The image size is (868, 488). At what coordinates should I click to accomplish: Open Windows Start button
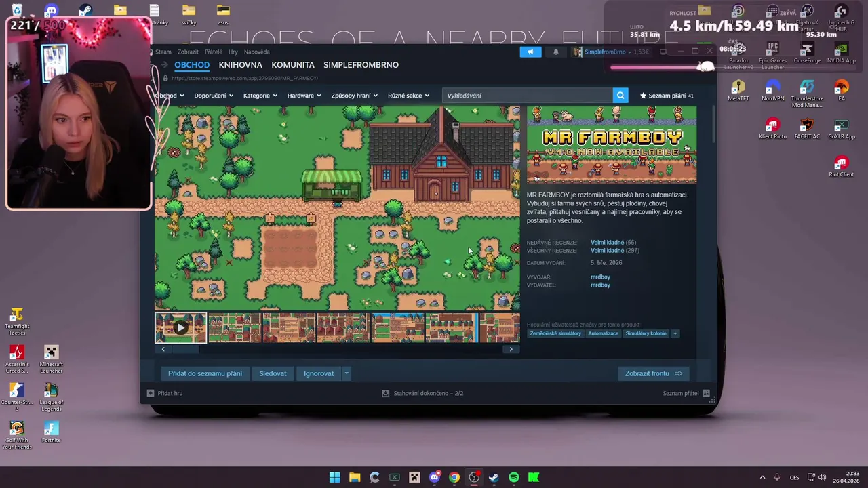[x=334, y=477]
